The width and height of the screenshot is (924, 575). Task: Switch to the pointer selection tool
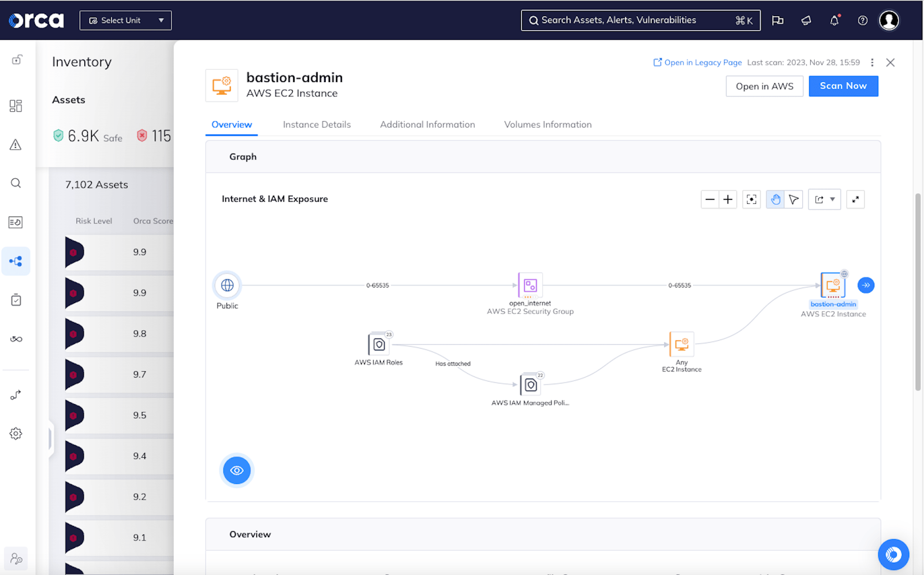click(793, 199)
